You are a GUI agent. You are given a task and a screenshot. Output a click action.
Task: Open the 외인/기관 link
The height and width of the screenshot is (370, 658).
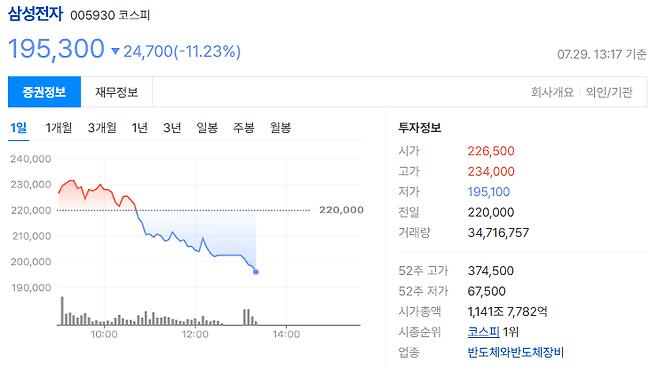[609, 92]
